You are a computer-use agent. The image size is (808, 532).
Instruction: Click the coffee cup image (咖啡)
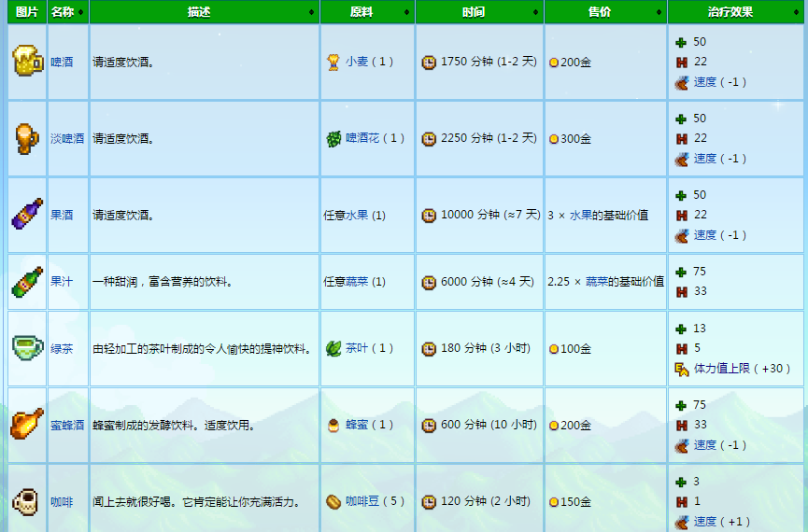[26, 501]
